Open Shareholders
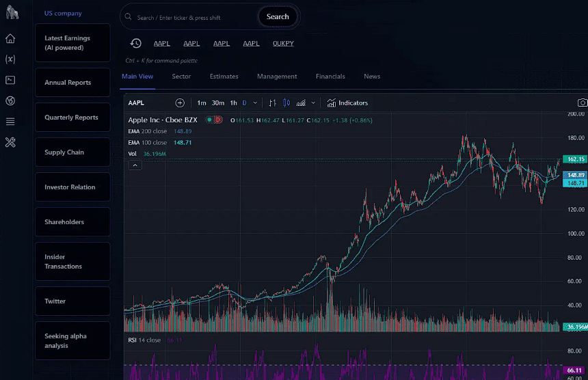This screenshot has height=380, width=588. tap(72, 222)
